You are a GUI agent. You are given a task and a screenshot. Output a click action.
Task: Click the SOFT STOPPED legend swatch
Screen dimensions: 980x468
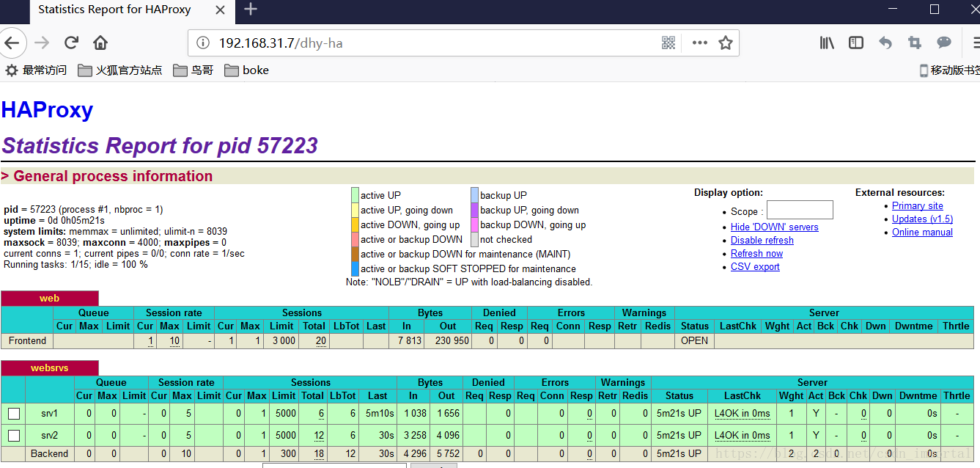tap(355, 268)
